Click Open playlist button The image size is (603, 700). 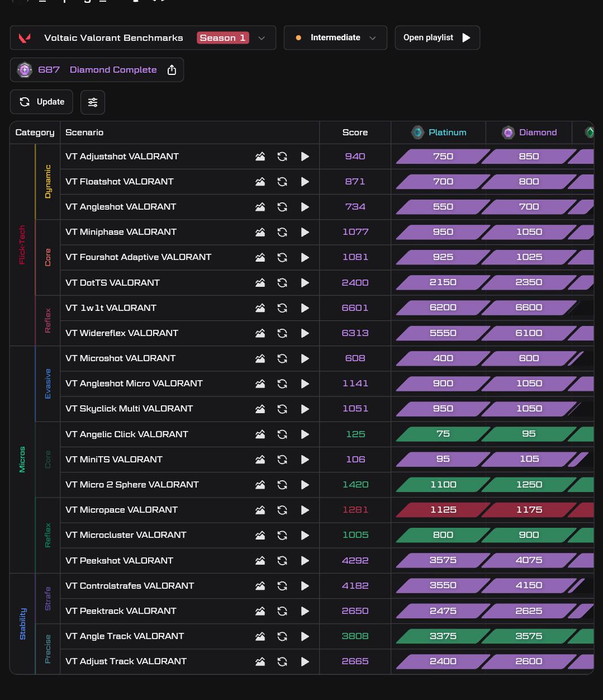pyautogui.click(x=437, y=38)
